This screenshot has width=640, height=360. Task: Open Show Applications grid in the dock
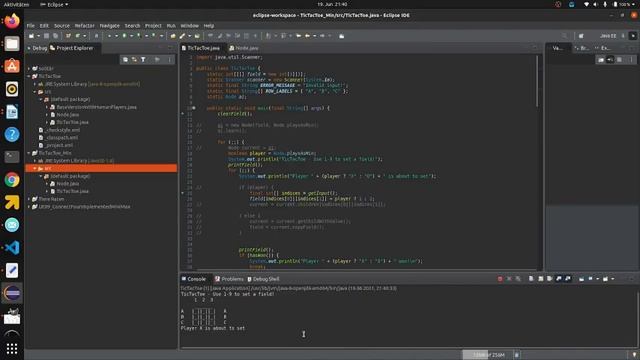coord(12,349)
